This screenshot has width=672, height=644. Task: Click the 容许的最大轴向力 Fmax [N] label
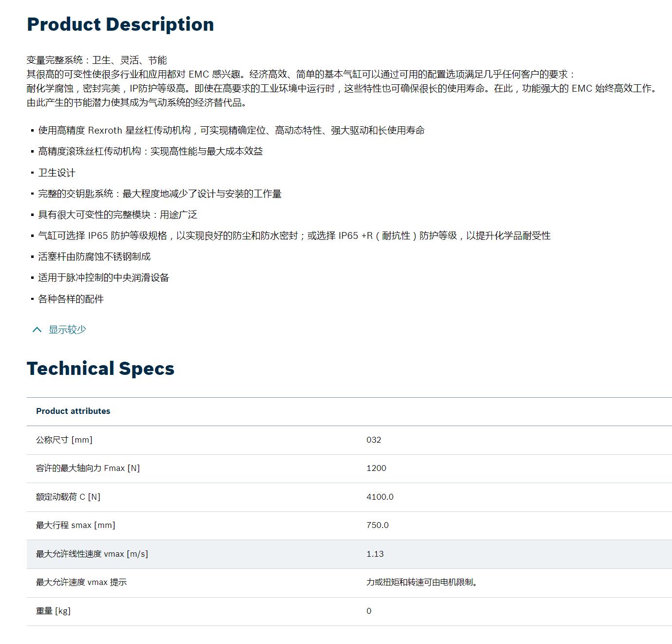88,468
